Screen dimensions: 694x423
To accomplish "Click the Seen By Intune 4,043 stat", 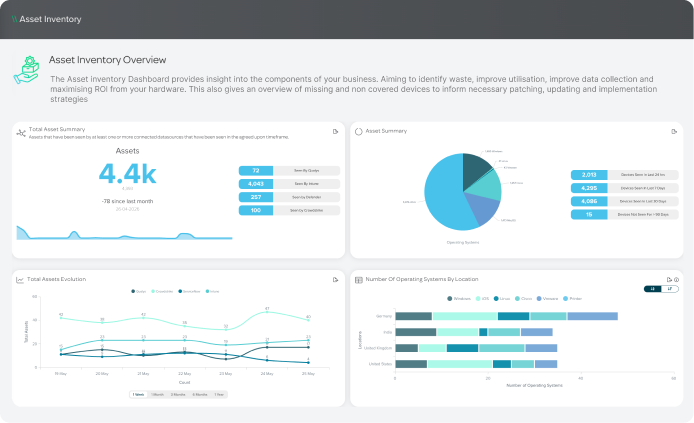I will pyautogui.click(x=289, y=184).
